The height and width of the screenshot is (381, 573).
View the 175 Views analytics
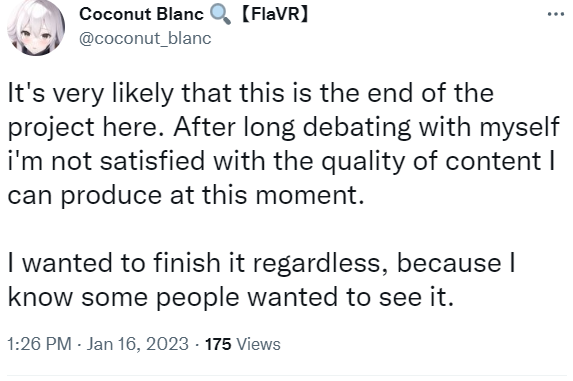tap(243, 344)
